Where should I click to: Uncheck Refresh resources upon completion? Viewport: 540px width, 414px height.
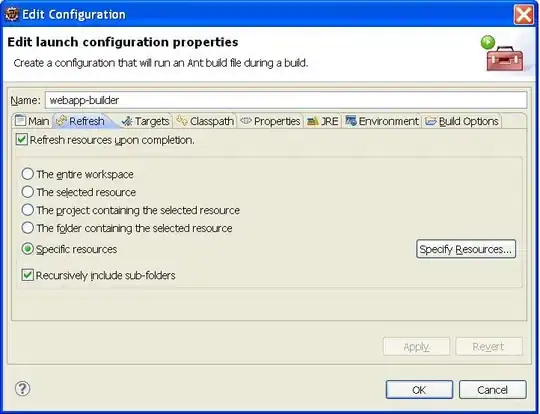(x=21, y=140)
